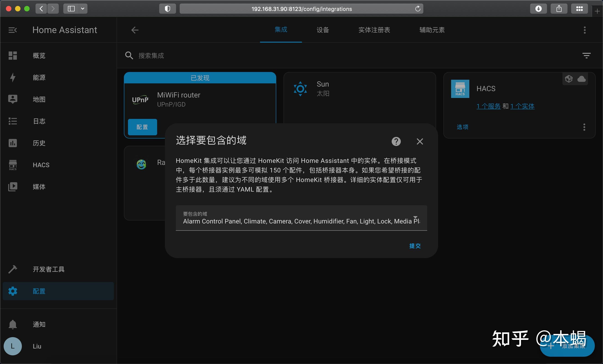
Task: Open the 概览 page from the sidebar
Action: [39, 56]
